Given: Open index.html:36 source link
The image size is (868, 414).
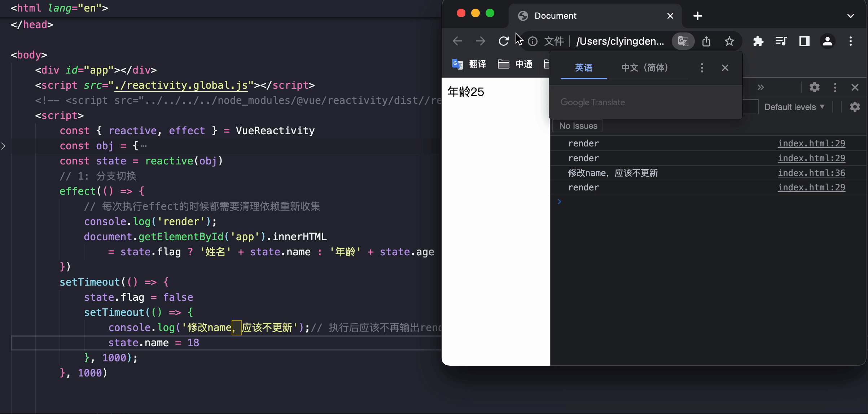Looking at the screenshot, I should (x=811, y=173).
